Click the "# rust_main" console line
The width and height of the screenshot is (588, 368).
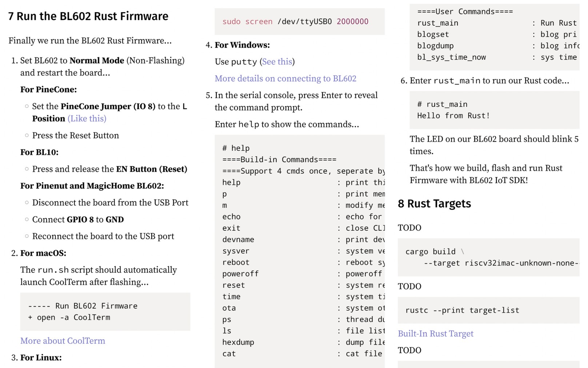pos(442,104)
